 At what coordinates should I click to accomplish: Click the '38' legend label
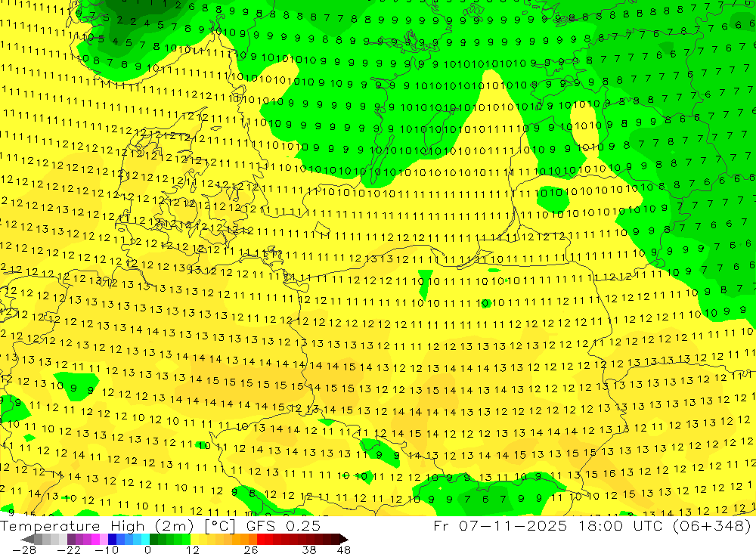pyautogui.click(x=309, y=549)
